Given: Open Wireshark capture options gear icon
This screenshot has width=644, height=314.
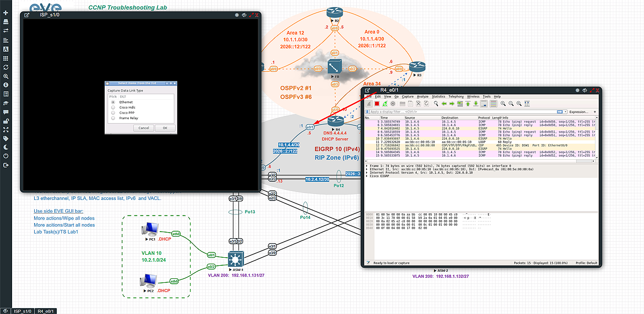Looking at the screenshot, I should click(393, 103).
